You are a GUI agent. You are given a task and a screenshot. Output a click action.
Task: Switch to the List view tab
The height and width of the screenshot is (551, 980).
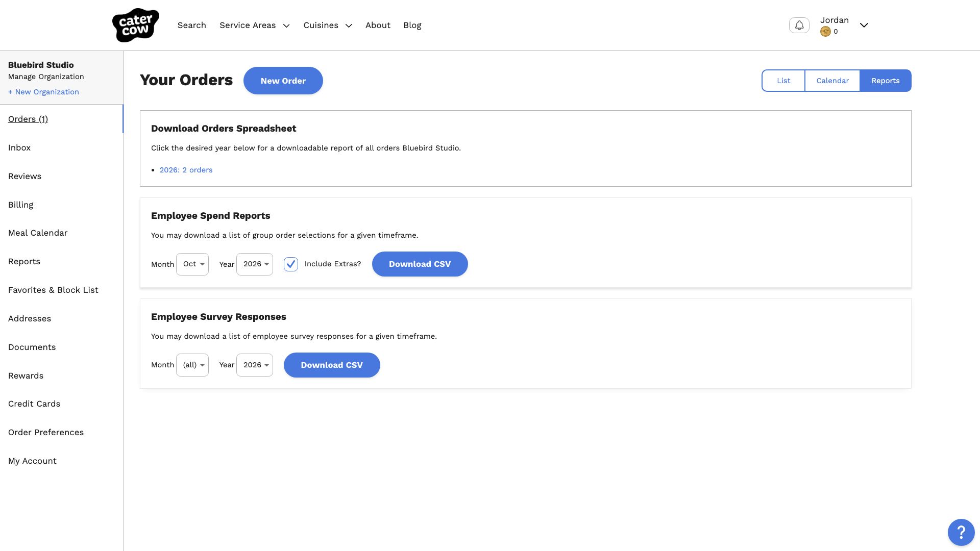(x=783, y=81)
